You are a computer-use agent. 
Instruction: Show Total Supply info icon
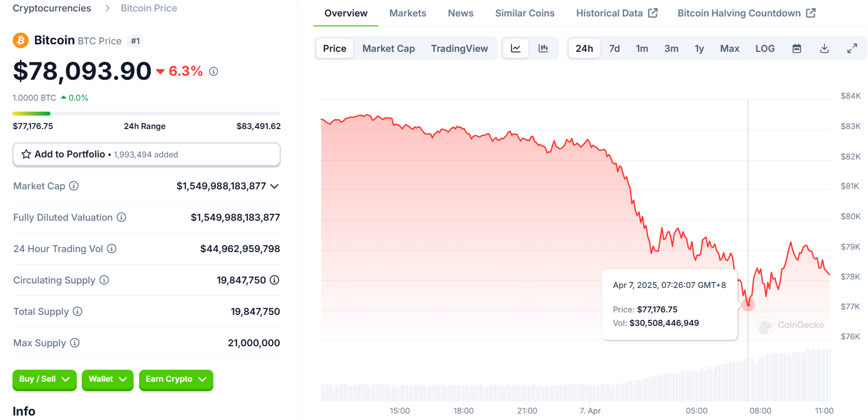point(77,311)
